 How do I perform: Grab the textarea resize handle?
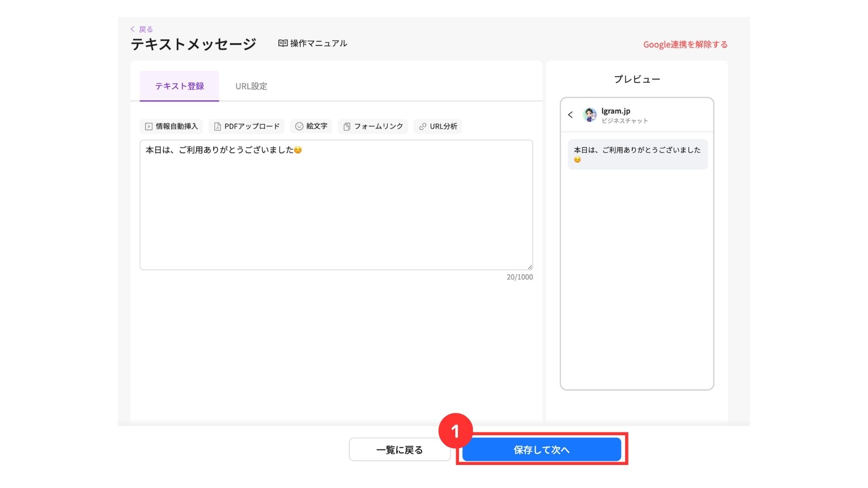[x=530, y=267]
